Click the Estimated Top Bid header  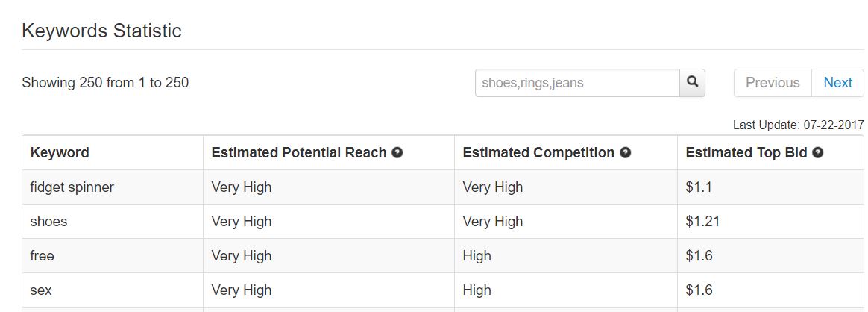746,153
